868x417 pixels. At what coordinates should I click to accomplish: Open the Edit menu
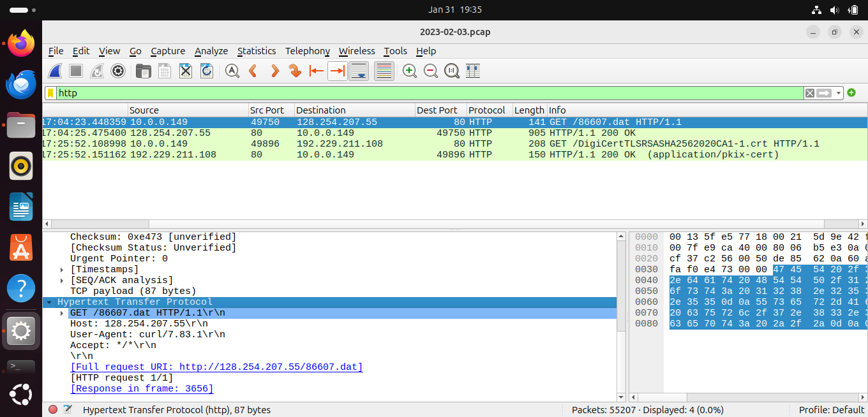point(81,51)
